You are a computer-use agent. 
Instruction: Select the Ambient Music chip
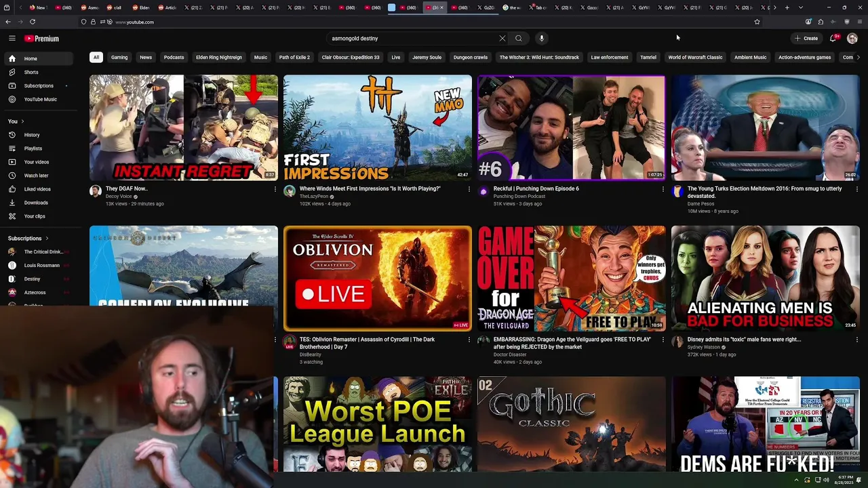pyautogui.click(x=750, y=58)
